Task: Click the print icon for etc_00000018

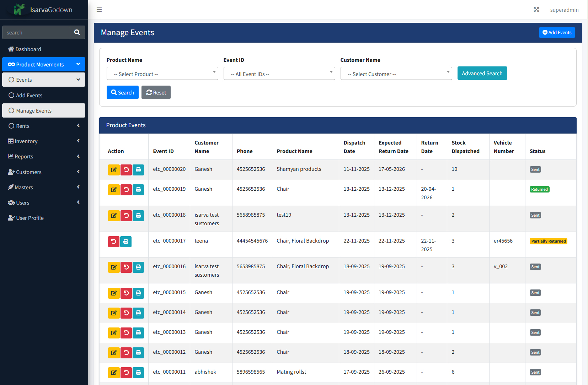Action: (138, 216)
